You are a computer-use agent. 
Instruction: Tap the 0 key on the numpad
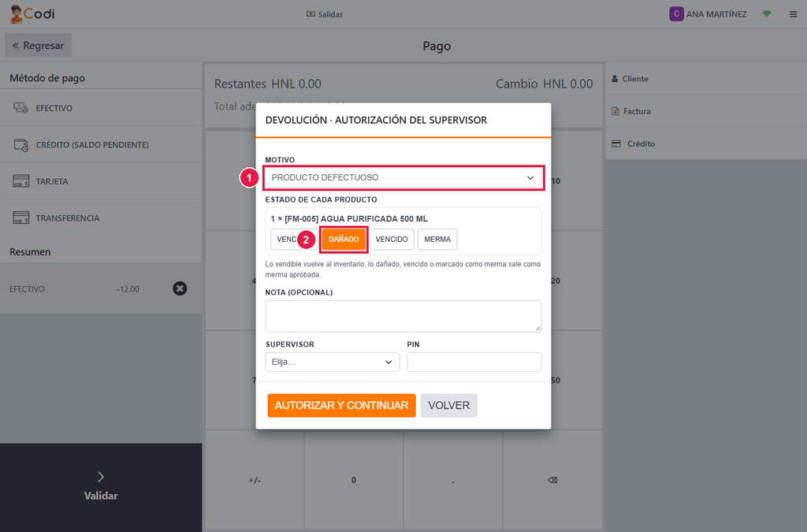coord(354,480)
